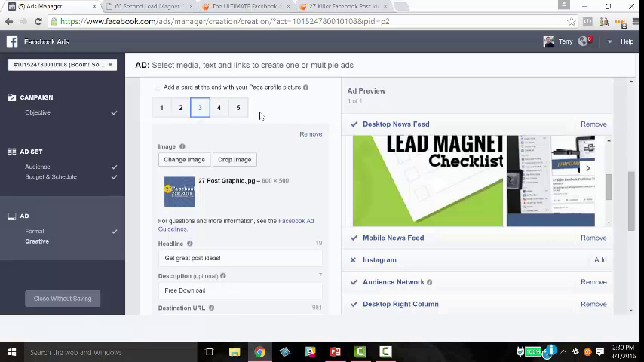Viewport: 644px width, 362px height.
Task: Go to Creative step in sidebar
Action: coord(37,241)
